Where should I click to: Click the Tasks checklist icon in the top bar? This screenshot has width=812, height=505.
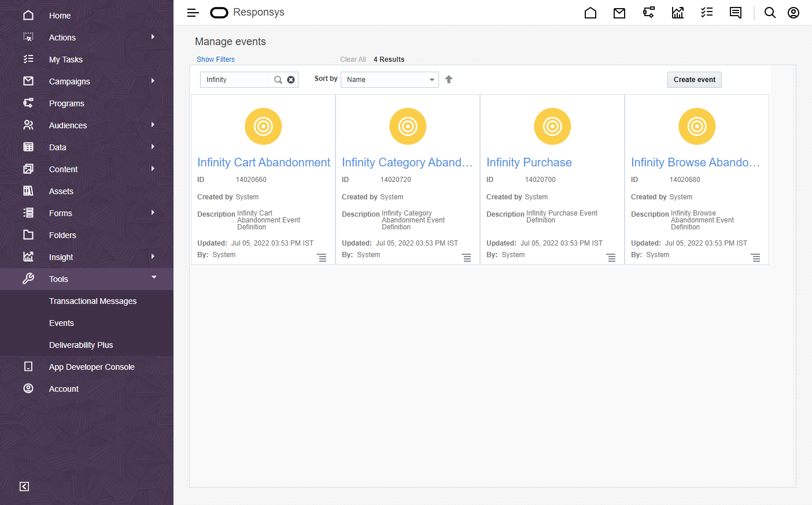pyautogui.click(x=706, y=12)
